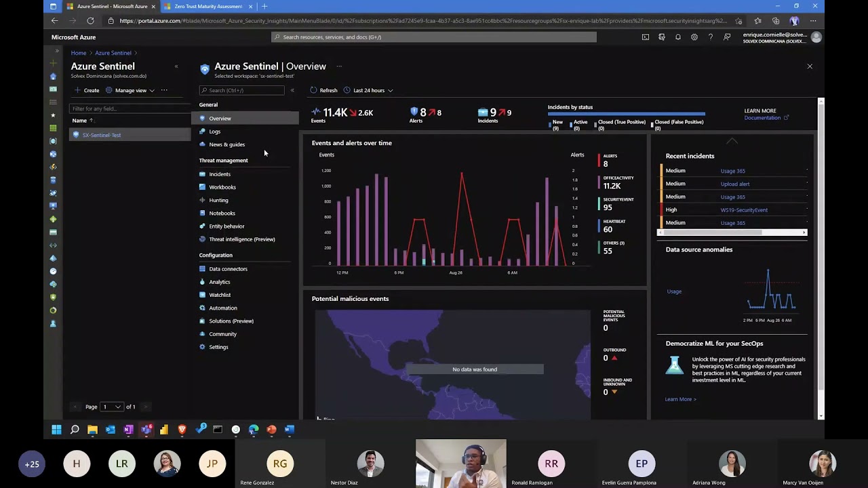Open Windows Start menu
The image size is (868, 488).
point(56,429)
